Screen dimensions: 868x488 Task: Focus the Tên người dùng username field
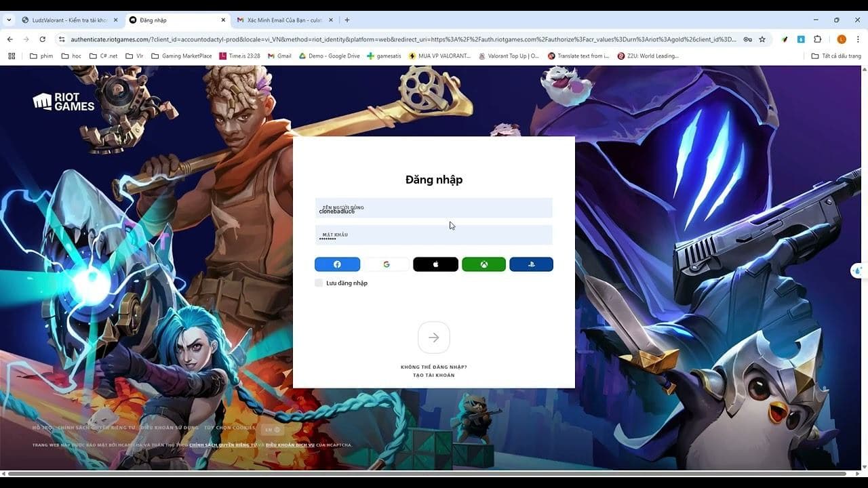(434, 208)
